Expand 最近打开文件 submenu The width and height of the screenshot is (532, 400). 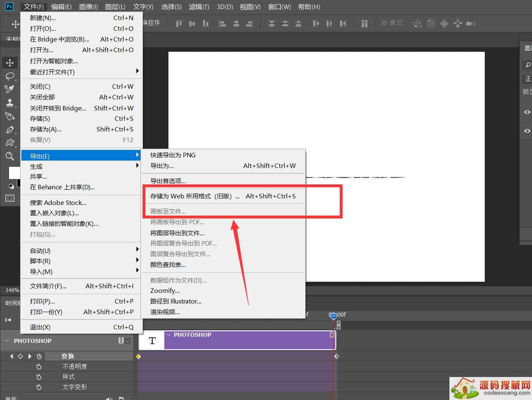[x=138, y=71]
